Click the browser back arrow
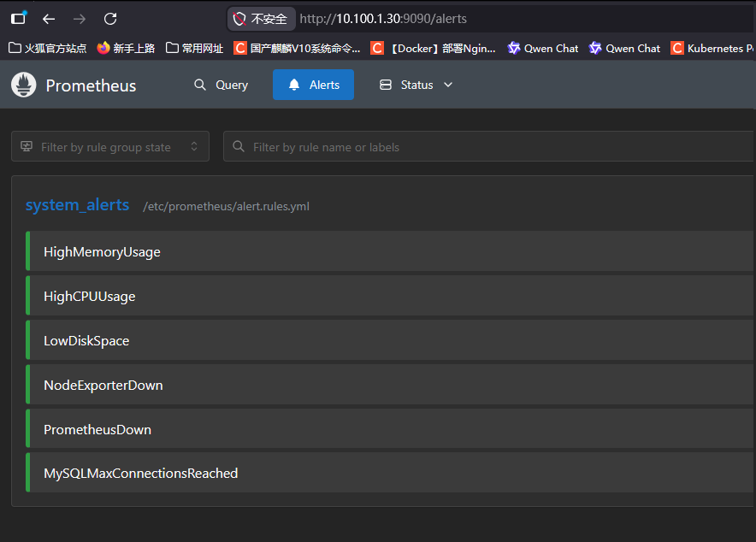This screenshot has width=756, height=542. click(x=49, y=19)
